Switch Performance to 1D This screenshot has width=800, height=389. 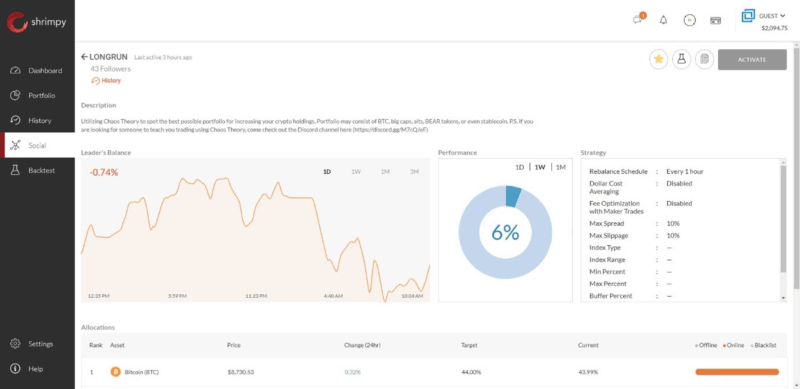(x=519, y=167)
